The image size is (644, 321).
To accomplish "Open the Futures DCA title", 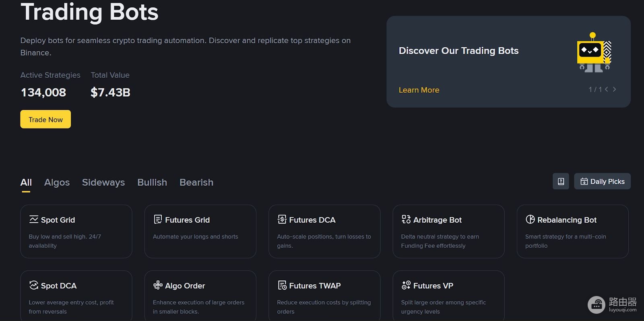I will (x=312, y=220).
